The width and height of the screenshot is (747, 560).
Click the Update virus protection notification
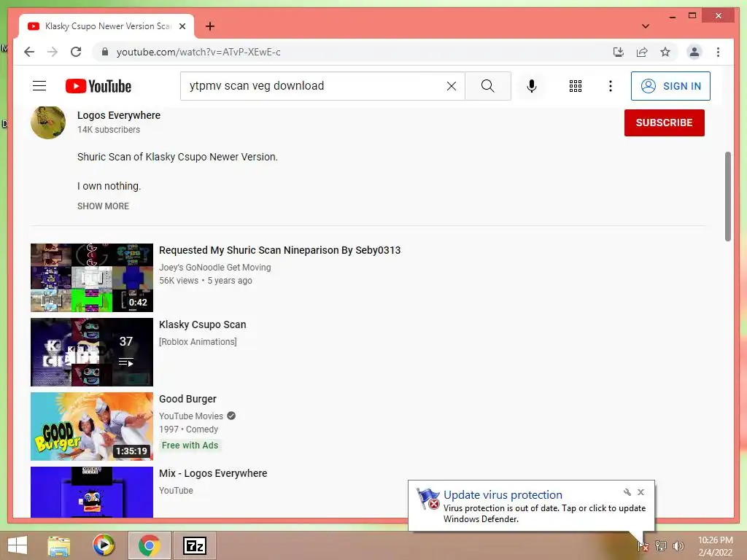531,506
